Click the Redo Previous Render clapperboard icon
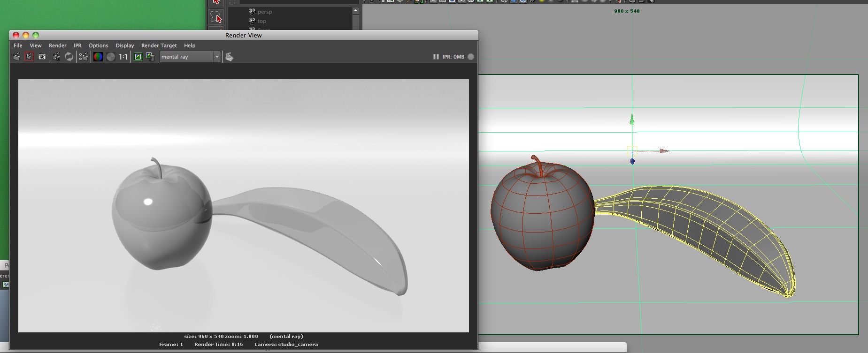 click(x=16, y=57)
